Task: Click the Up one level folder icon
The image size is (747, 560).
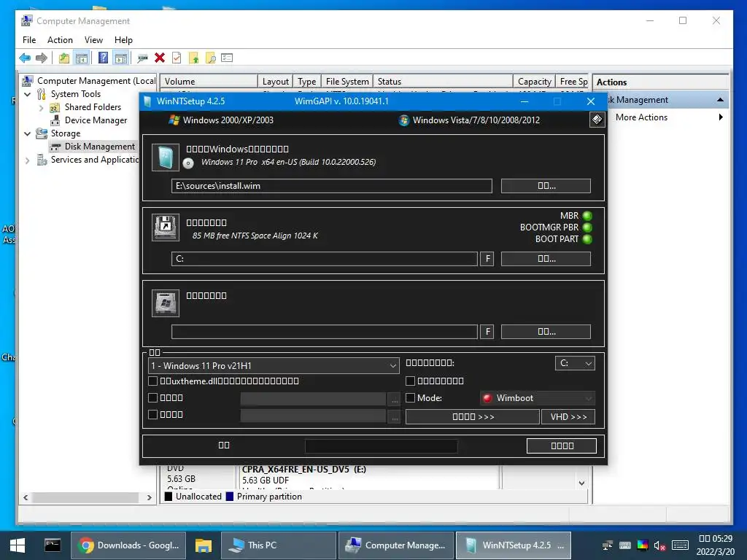Action: tap(64, 58)
